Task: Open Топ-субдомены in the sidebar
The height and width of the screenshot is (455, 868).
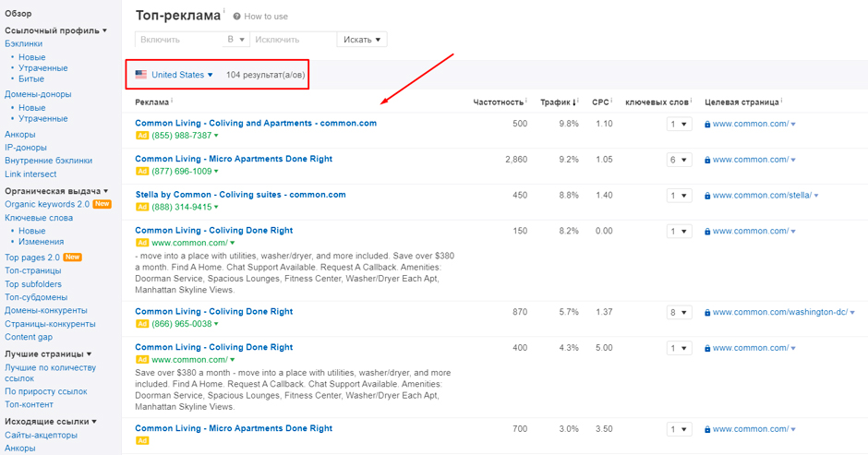Action: 36,297
